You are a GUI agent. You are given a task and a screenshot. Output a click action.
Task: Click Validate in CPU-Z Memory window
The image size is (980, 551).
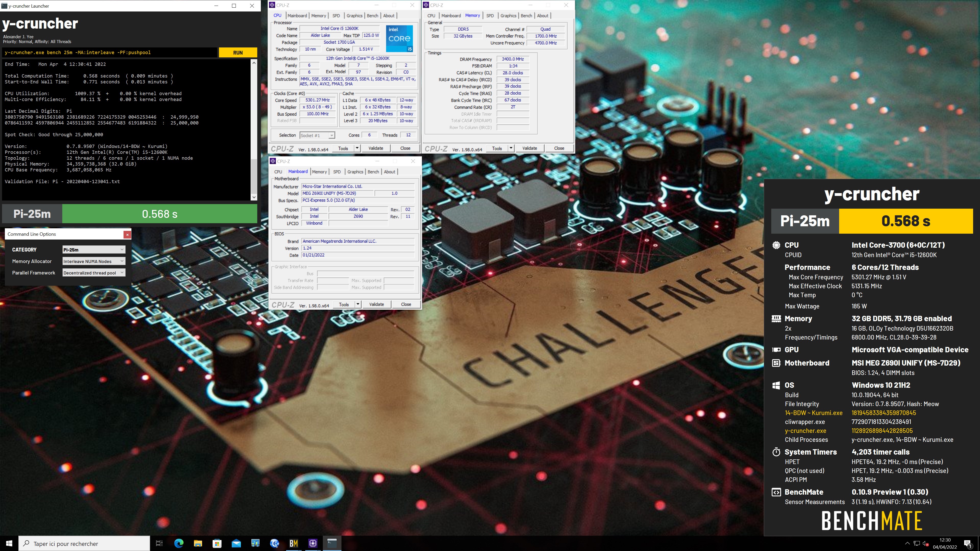click(530, 148)
